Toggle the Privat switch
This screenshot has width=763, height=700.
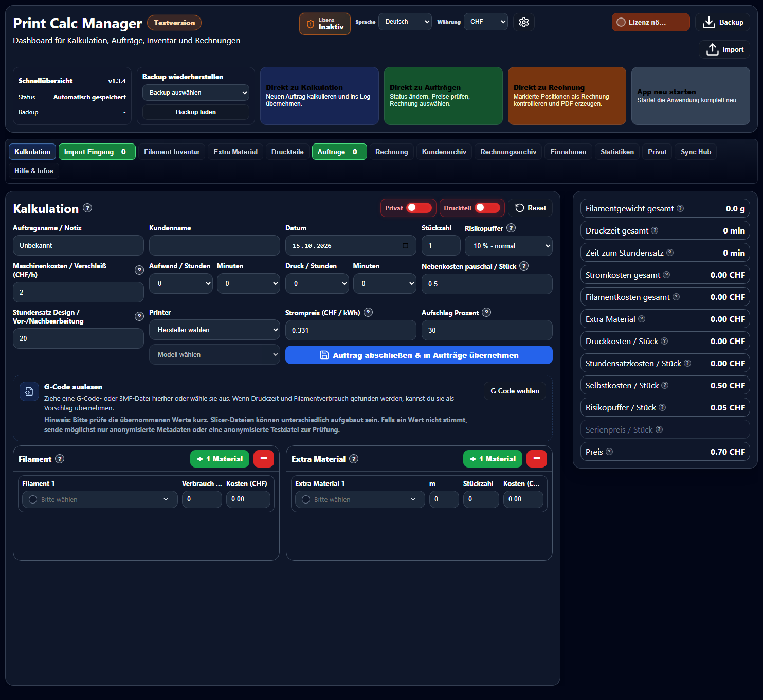point(419,208)
